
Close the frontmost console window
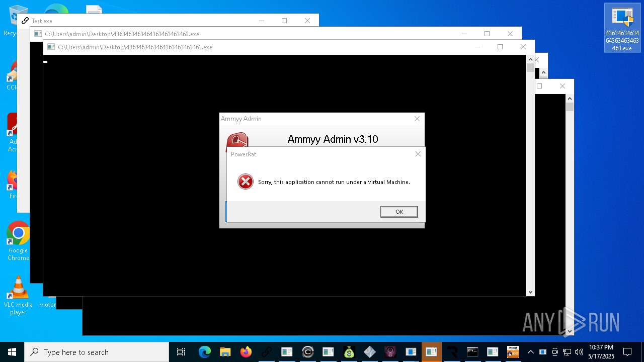point(523,47)
